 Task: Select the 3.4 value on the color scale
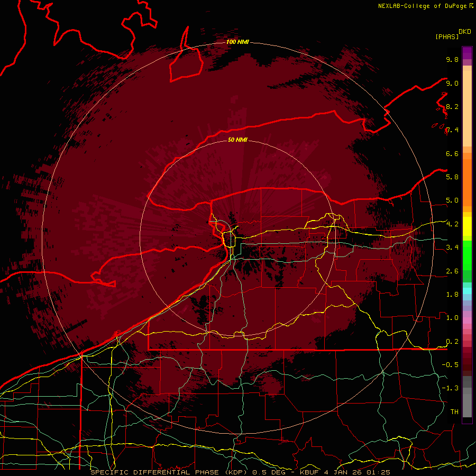(x=452, y=247)
